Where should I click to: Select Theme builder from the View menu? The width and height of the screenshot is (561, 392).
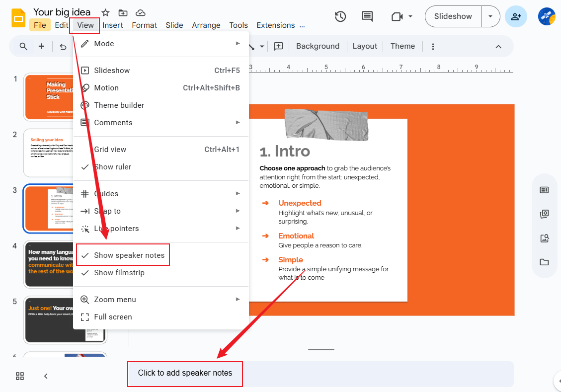[x=119, y=105]
